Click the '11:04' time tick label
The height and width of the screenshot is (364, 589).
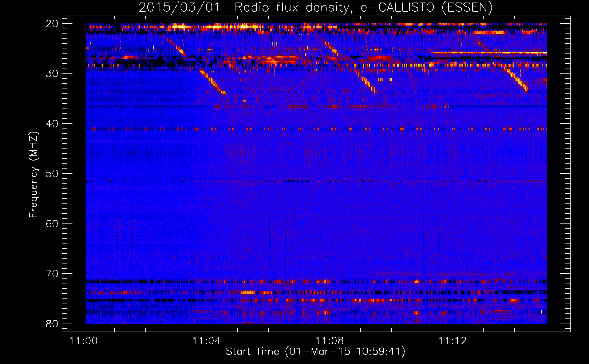[207, 341]
